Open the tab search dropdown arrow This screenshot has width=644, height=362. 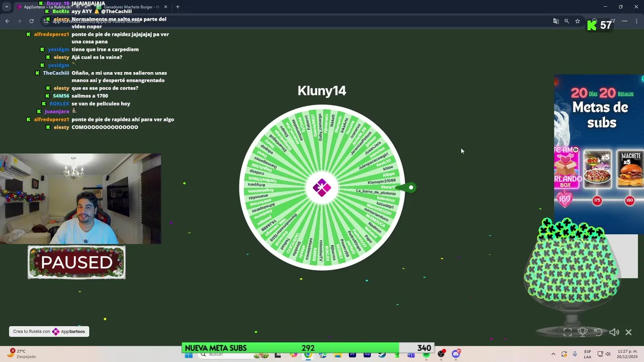[7, 7]
